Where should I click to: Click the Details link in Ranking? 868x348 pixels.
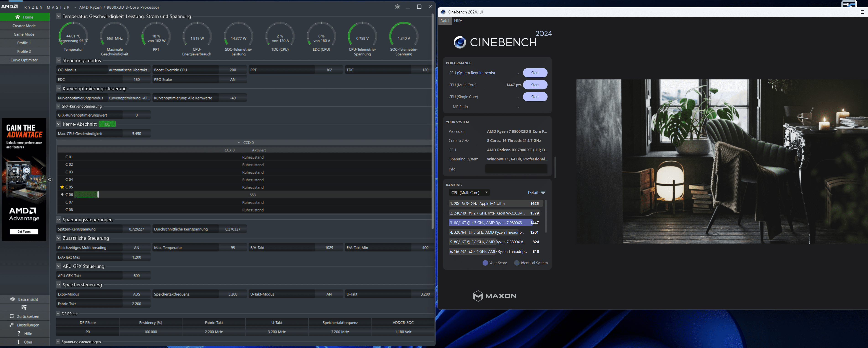point(533,193)
